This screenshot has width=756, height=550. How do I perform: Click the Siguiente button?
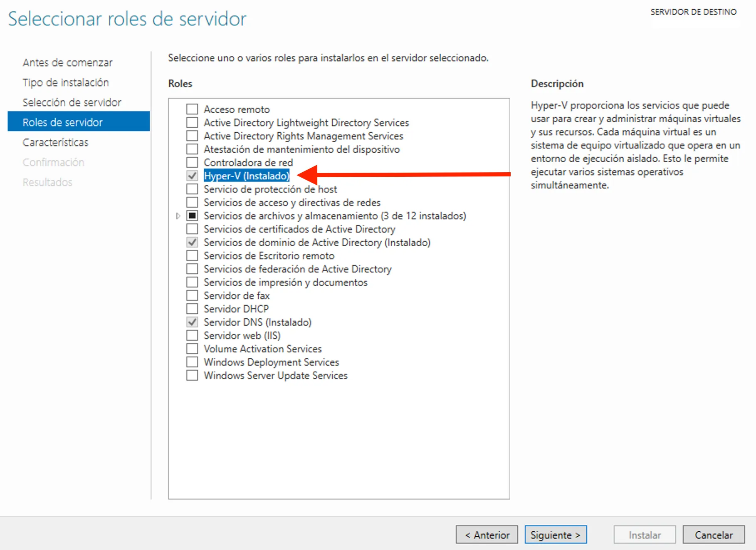coord(556,535)
